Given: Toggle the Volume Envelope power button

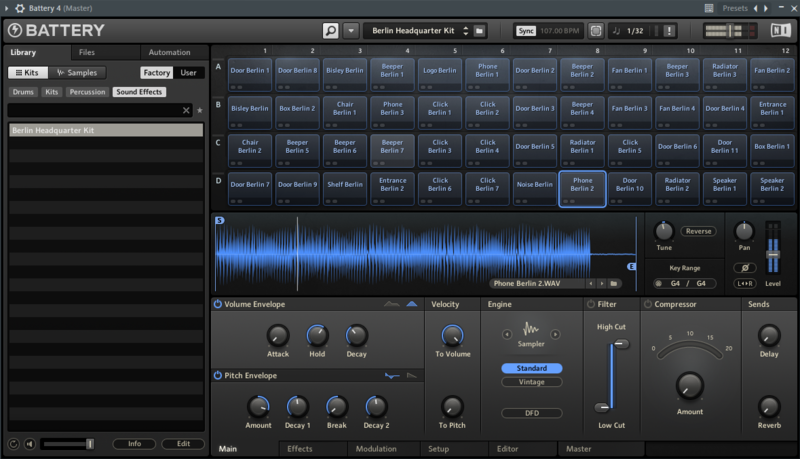Looking at the screenshot, I should point(218,304).
